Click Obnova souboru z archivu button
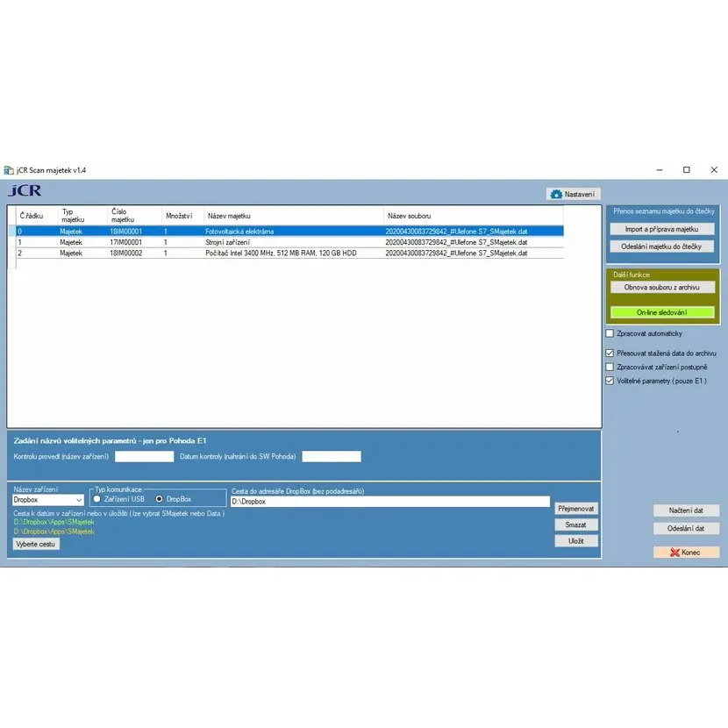Viewport: 728px width, 728px height. point(661,287)
